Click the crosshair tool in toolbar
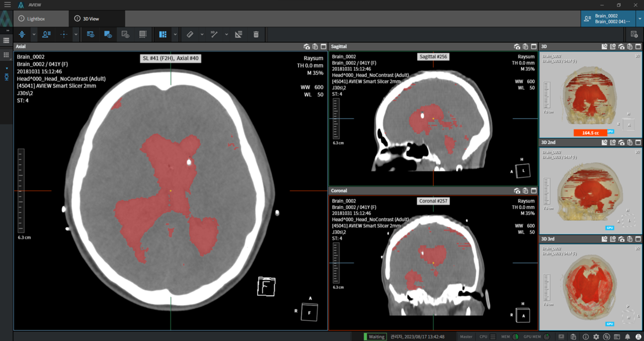The image size is (644, 341). [x=64, y=34]
